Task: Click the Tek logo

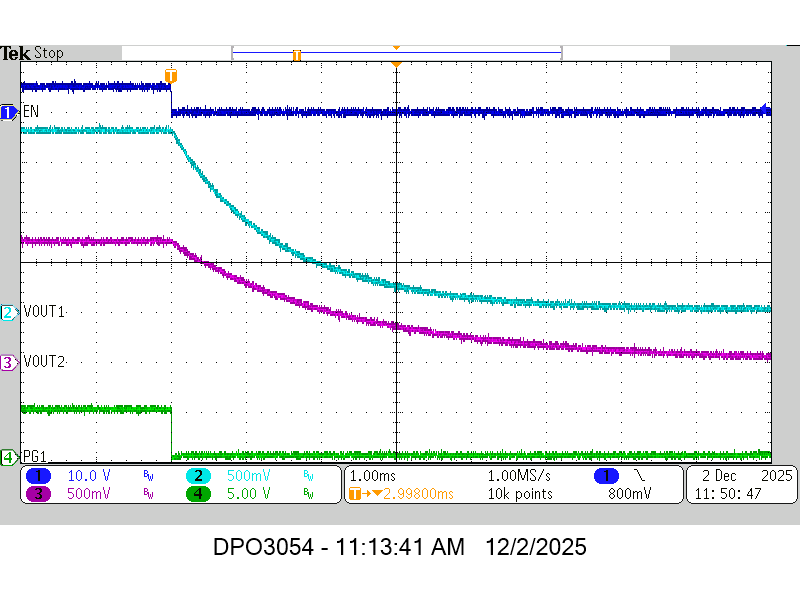Action: point(15,53)
